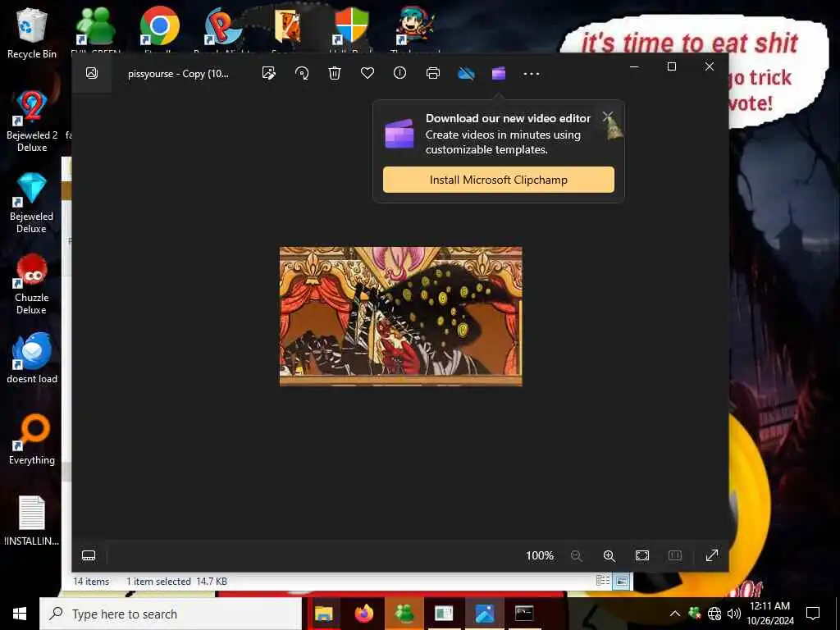Select the Google Chrome desktop shortcut
This screenshot has width=840, height=630.
160,27
